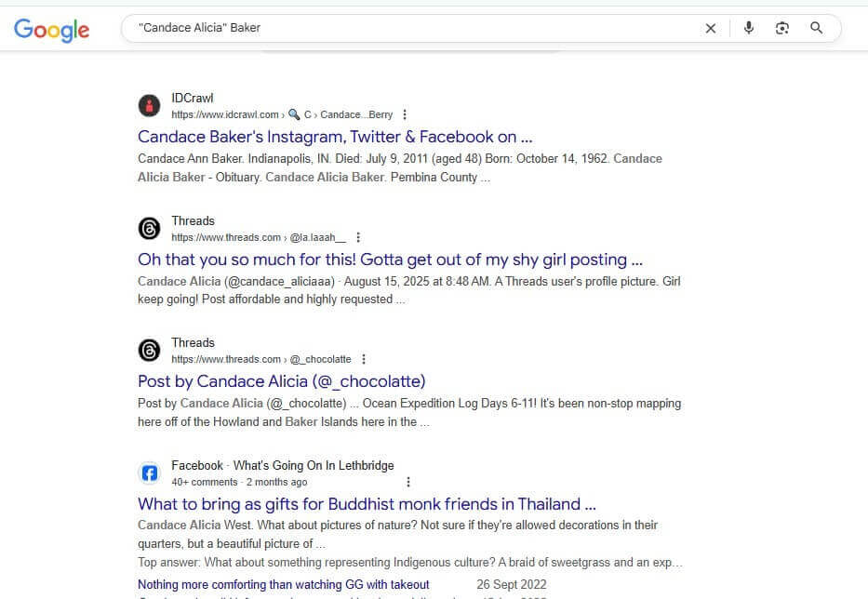Open Candace Baker's Instagram, Twitter & Facebook link

[x=335, y=137]
